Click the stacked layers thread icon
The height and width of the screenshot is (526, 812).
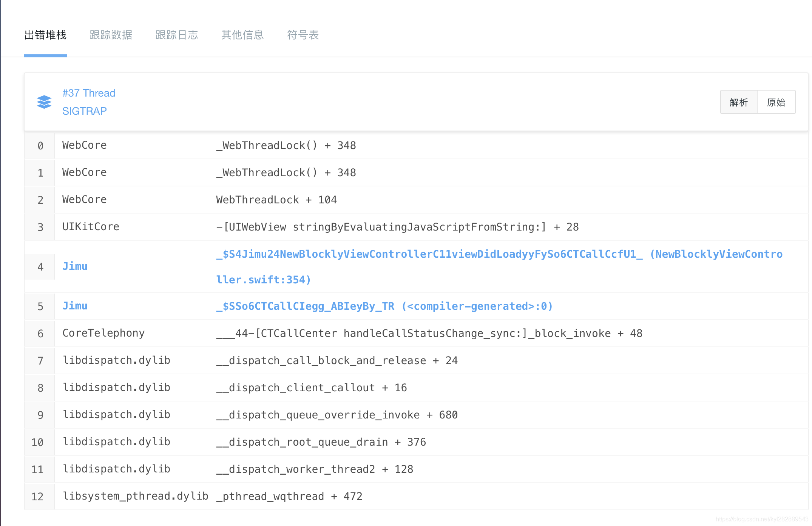point(44,102)
